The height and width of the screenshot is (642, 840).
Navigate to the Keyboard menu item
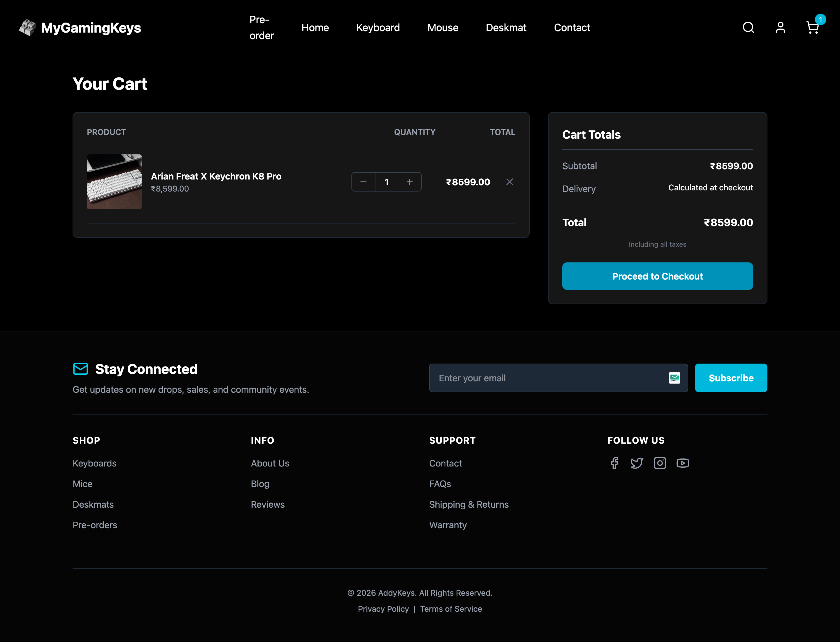378,27
